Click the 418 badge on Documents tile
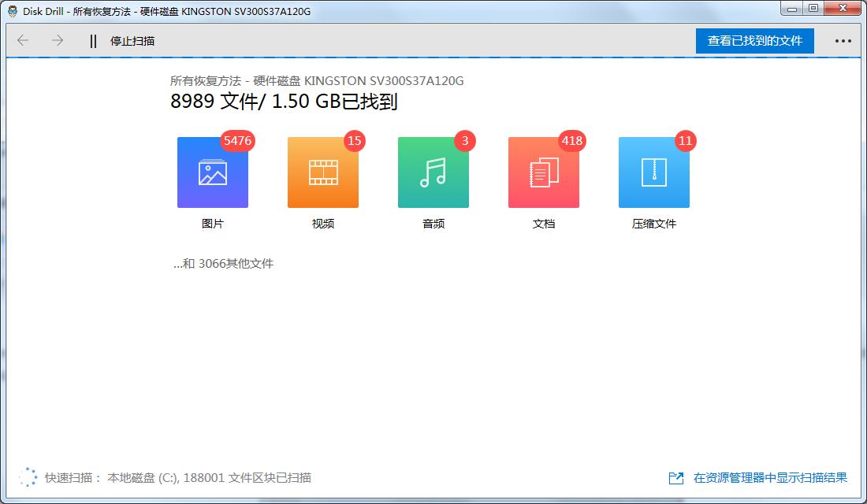Viewport: 867px width, 504px height. coord(571,140)
